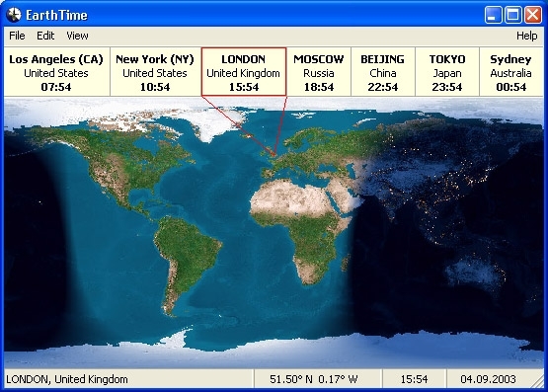
Task: Click the date 04.09.2003 in status bar
Action: 488,379
